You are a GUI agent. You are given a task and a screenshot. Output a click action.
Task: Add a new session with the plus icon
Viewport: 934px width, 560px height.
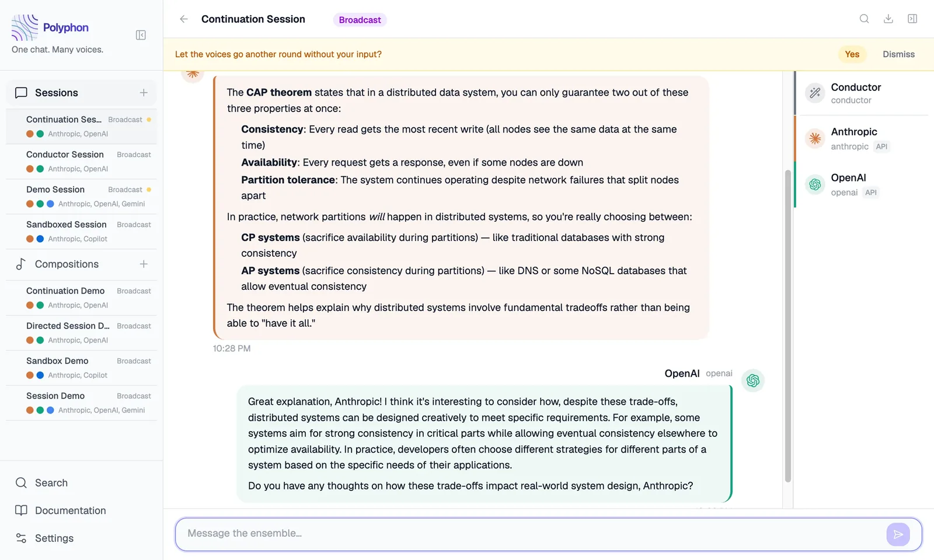click(x=144, y=92)
